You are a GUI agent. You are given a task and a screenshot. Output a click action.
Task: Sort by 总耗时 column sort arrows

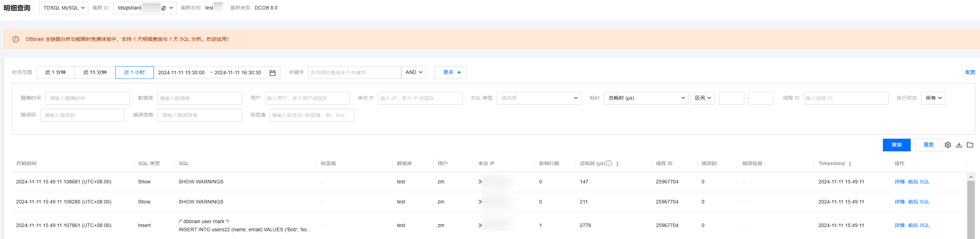click(618, 164)
